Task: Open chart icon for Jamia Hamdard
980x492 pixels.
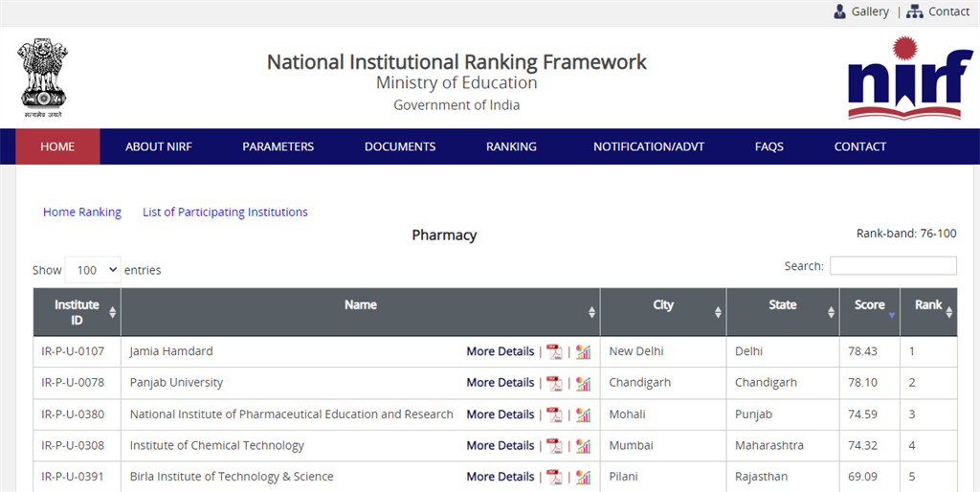Action: tap(583, 352)
